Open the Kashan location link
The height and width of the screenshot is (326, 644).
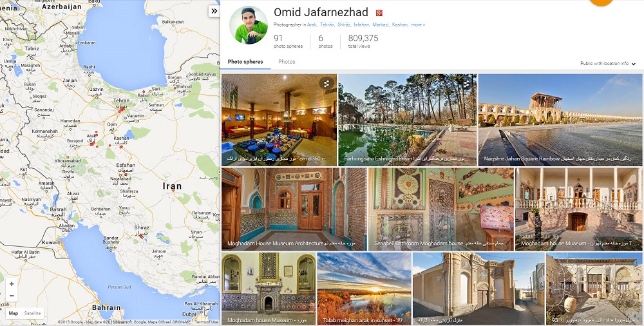(400, 24)
